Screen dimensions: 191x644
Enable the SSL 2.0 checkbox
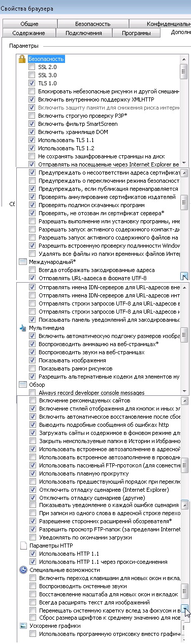coord(33,67)
